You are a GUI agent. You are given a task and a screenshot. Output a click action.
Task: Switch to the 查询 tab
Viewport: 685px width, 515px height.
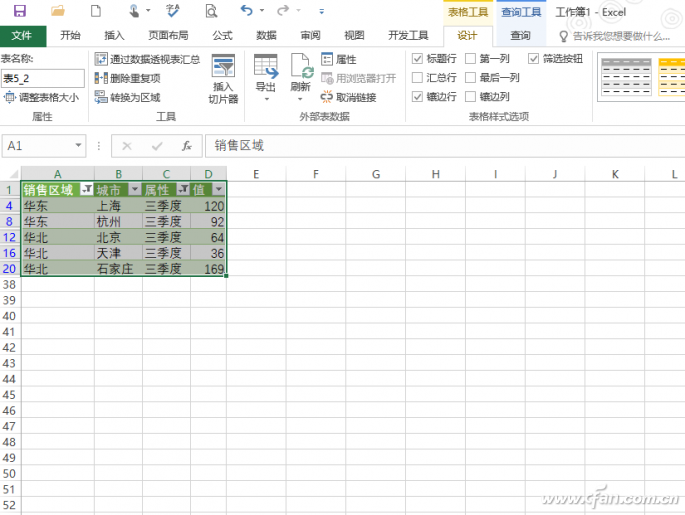pyautogui.click(x=521, y=36)
